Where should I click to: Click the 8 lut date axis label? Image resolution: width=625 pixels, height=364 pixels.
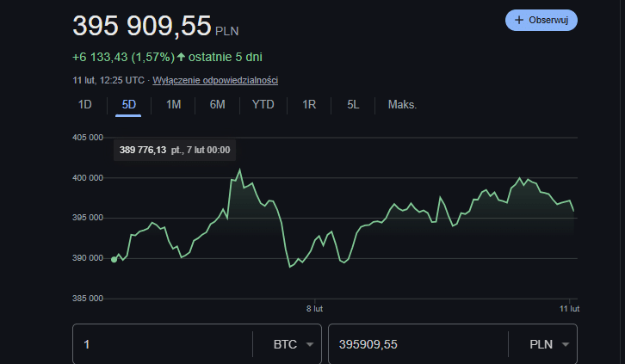click(314, 309)
